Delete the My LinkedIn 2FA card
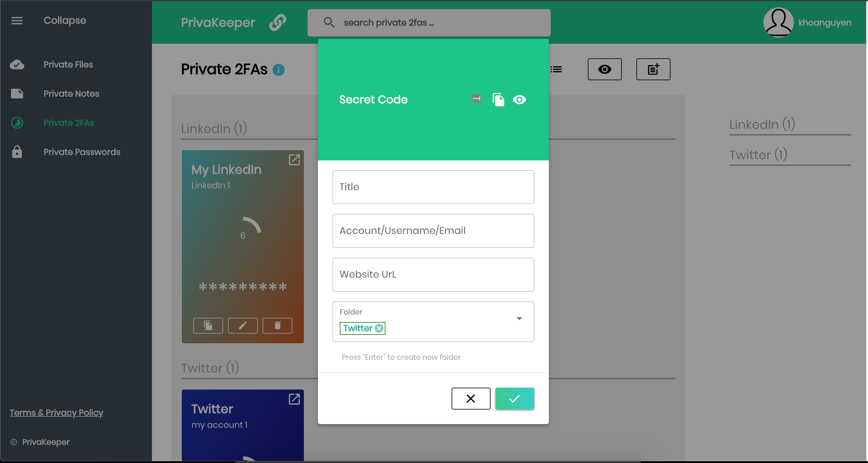The height and width of the screenshot is (463, 868). (277, 325)
